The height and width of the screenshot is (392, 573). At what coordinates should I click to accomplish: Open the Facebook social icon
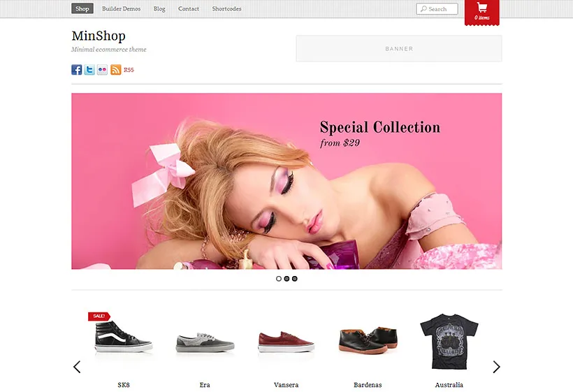coord(77,69)
